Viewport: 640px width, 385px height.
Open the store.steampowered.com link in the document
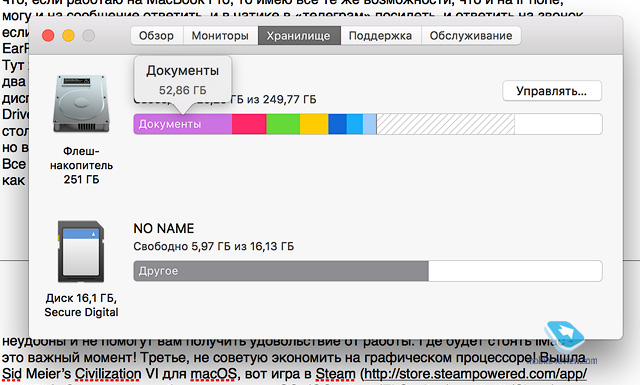tap(475, 374)
